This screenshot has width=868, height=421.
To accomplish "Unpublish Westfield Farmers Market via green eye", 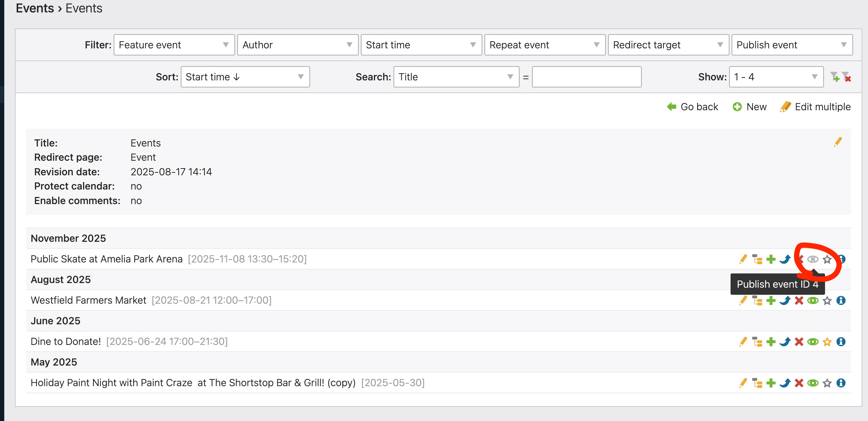I will click(x=813, y=300).
